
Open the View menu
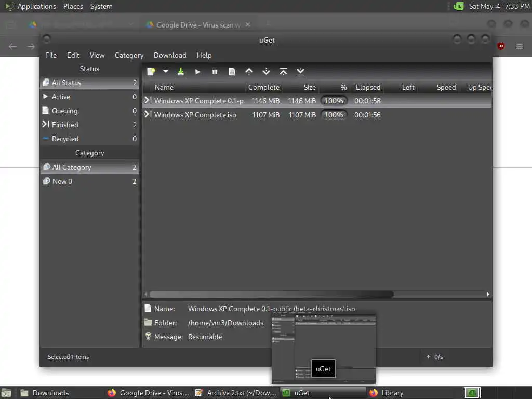click(x=97, y=55)
